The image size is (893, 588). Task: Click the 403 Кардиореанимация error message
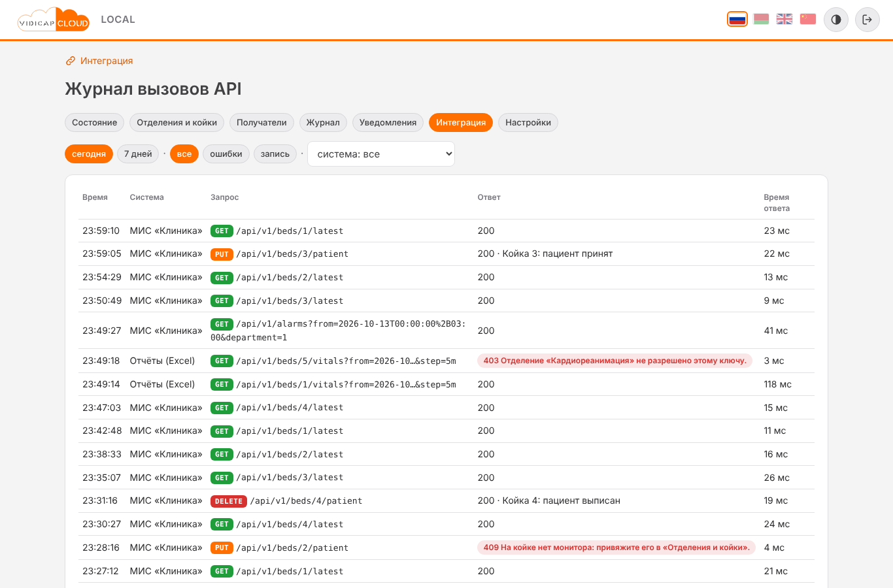[x=615, y=361]
